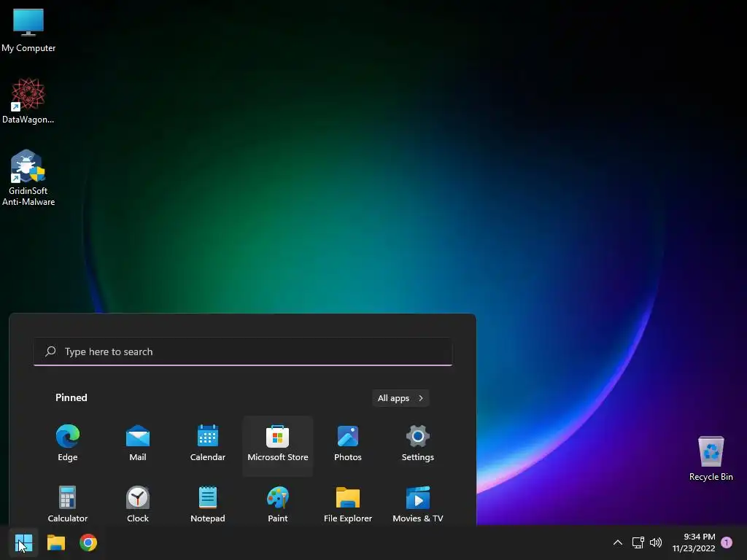Open the Calendar app
The width and height of the screenshot is (747, 560).
[x=208, y=444]
